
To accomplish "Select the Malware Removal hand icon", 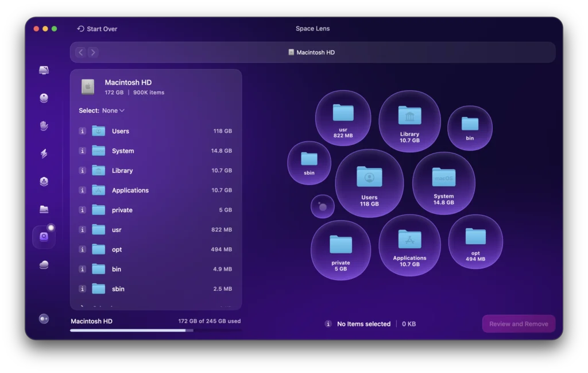I will [44, 126].
